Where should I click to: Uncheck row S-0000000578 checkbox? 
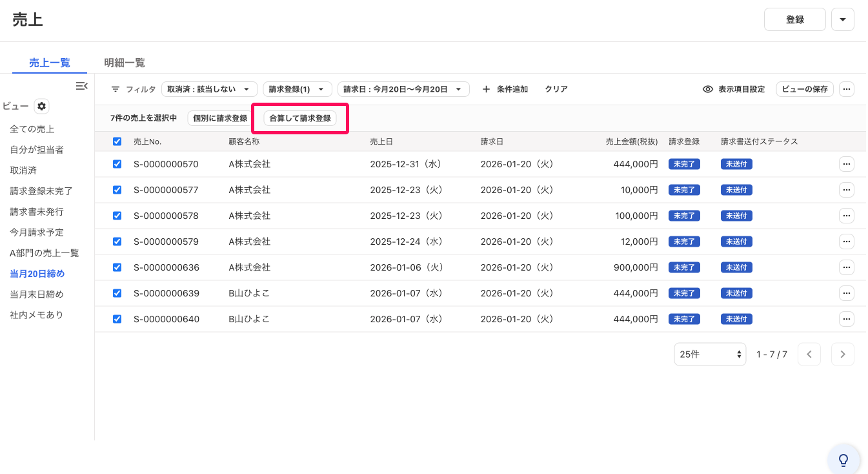pyautogui.click(x=117, y=216)
